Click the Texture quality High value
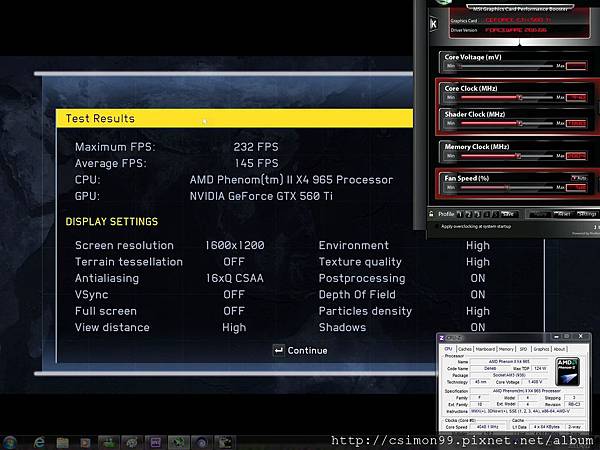The image size is (600, 450). click(478, 262)
